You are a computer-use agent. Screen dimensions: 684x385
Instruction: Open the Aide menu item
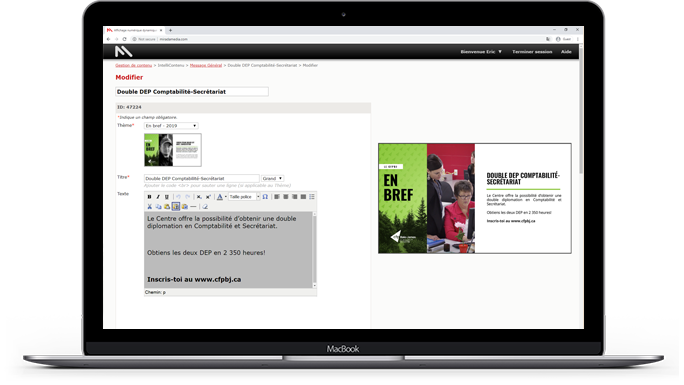(x=566, y=51)
